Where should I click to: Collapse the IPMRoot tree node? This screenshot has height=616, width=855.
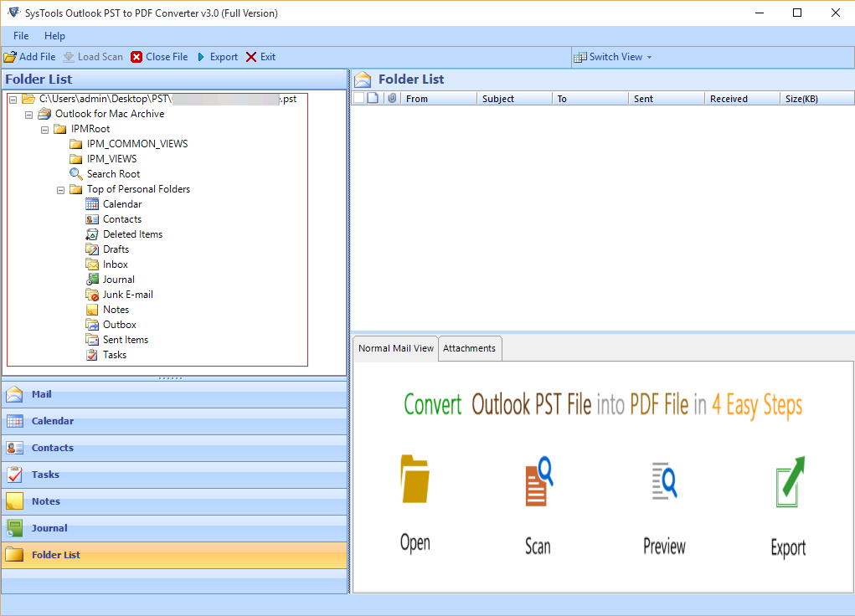click(x=44, y=130)
